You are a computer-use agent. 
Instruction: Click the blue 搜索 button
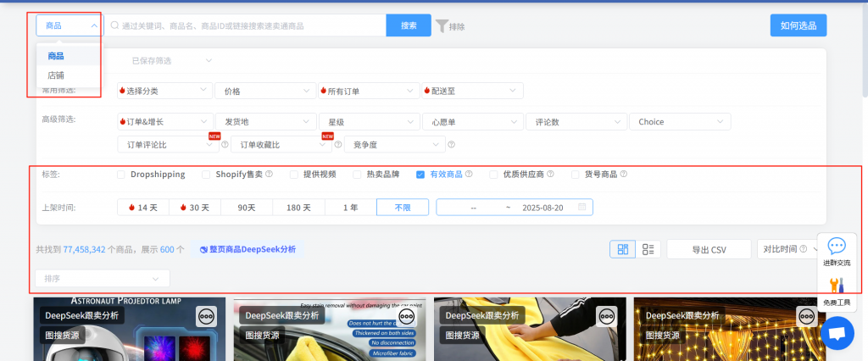coord(409,25)
